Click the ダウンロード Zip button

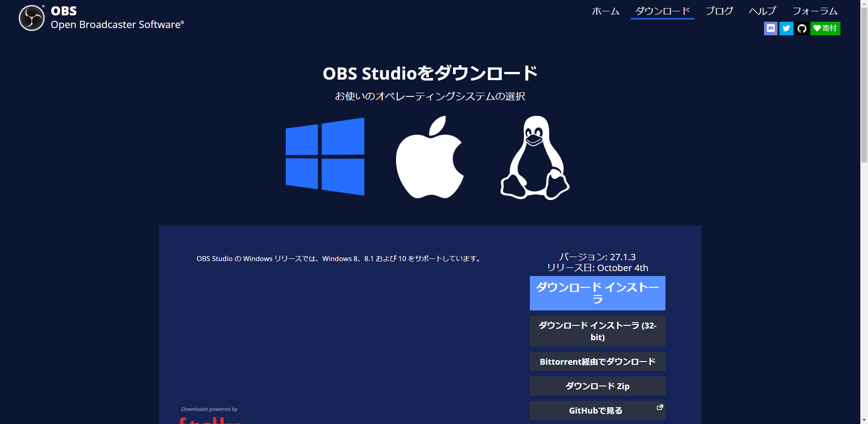598,386
